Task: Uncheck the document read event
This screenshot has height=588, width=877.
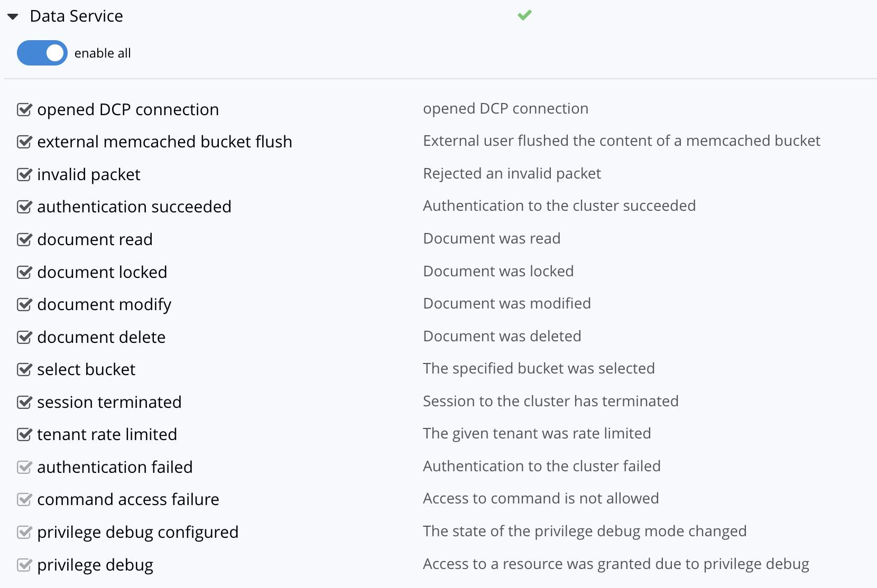Action: click(x=24, y=239)
